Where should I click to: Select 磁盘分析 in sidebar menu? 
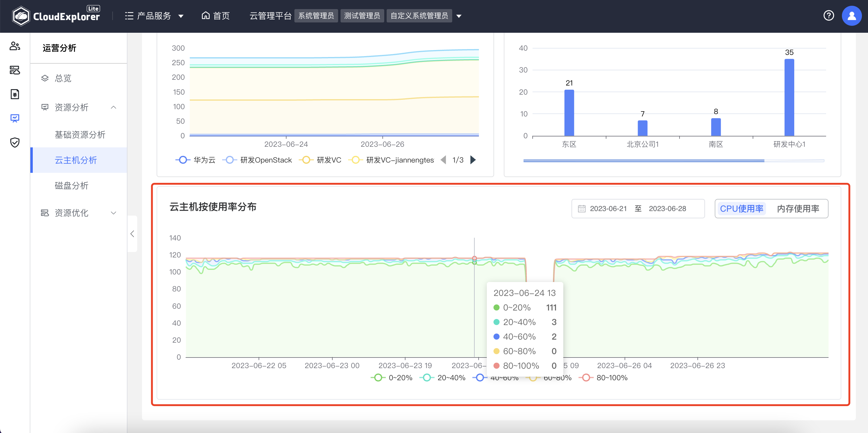pos(71,186)
